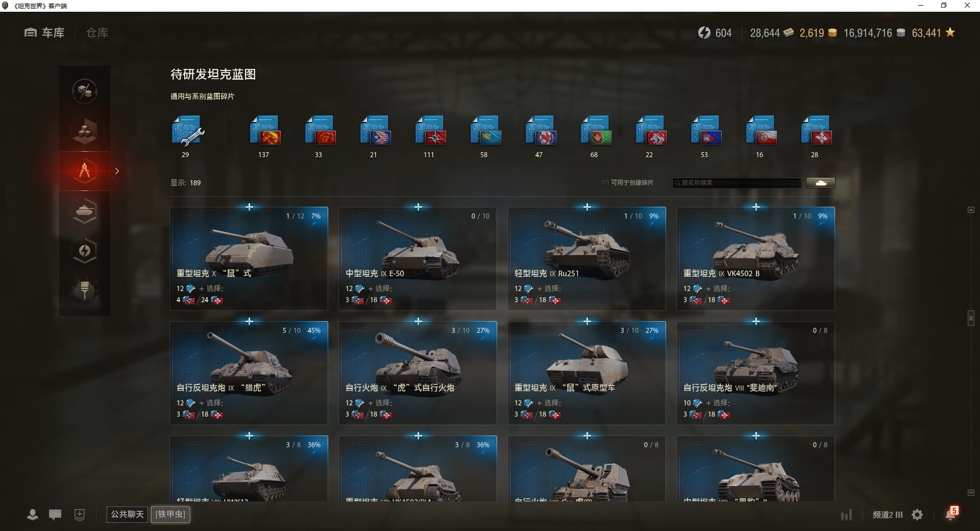Image resolution: width=980 pixels, height=531 pixels.
Task: Open the 公共聊天 channel button
Action: [127, 514]
